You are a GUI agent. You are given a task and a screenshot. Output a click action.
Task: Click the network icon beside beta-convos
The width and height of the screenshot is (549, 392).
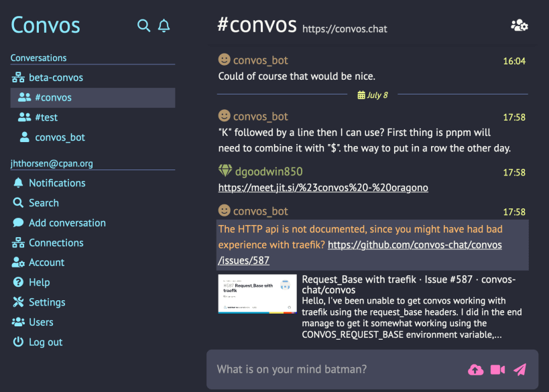tap(18, 77)
